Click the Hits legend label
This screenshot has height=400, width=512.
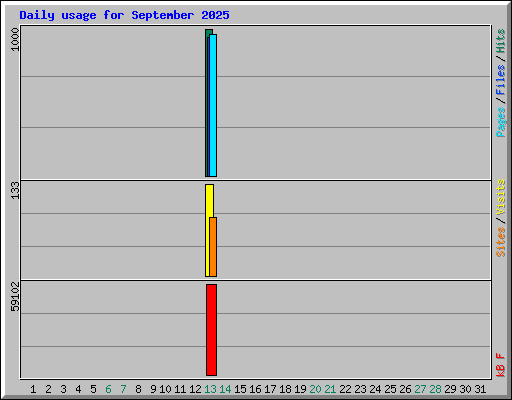point(500,41)
